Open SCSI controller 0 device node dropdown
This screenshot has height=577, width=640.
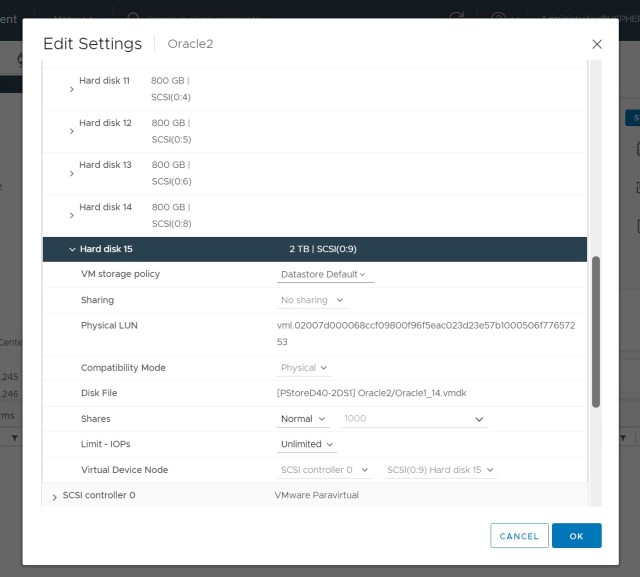pos(323,470)
